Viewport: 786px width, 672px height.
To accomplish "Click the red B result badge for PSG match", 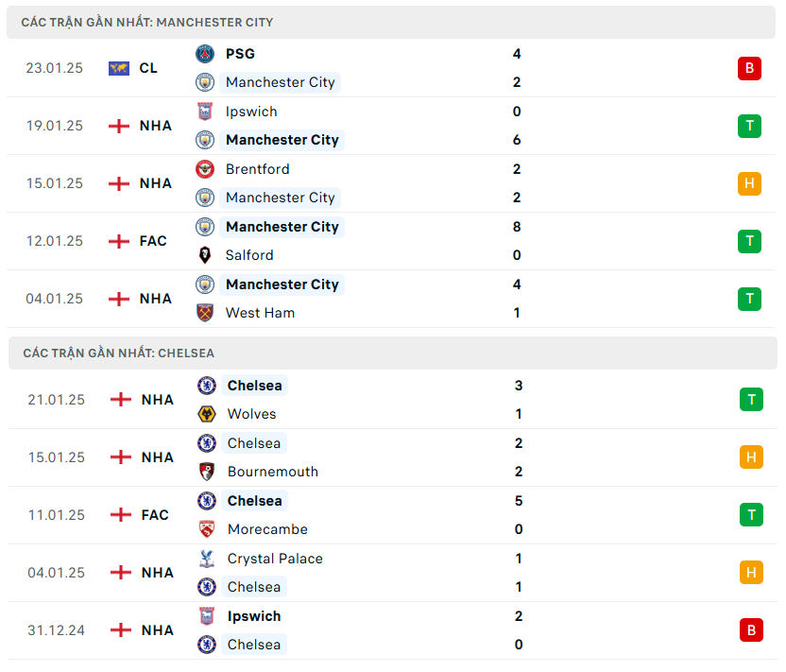I will point(749,68).
